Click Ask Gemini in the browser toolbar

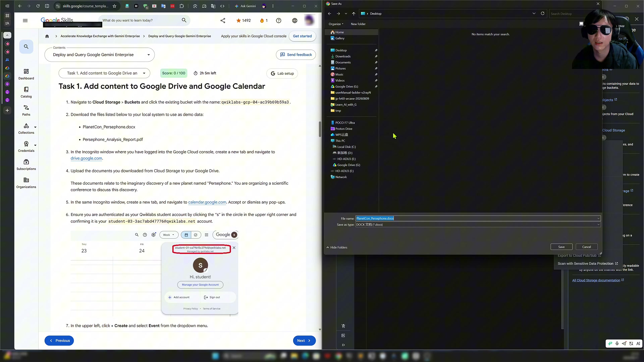tap(245, 6)
